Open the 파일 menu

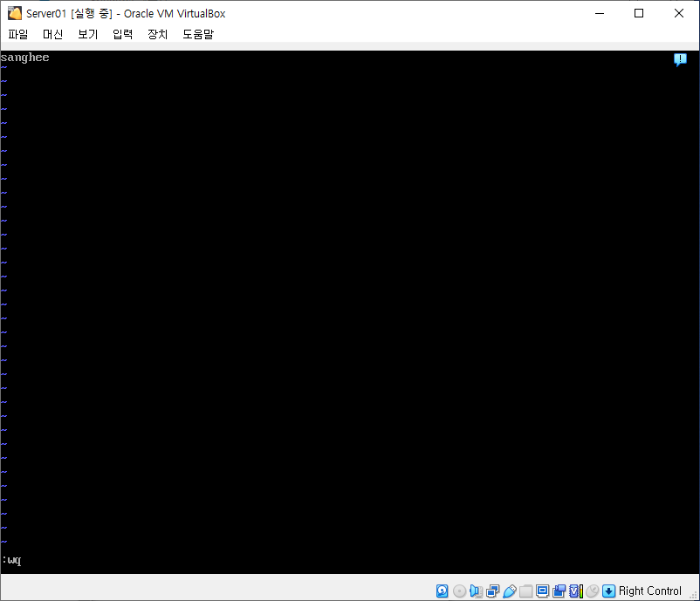pyautogui.click(x=17, y=34)
